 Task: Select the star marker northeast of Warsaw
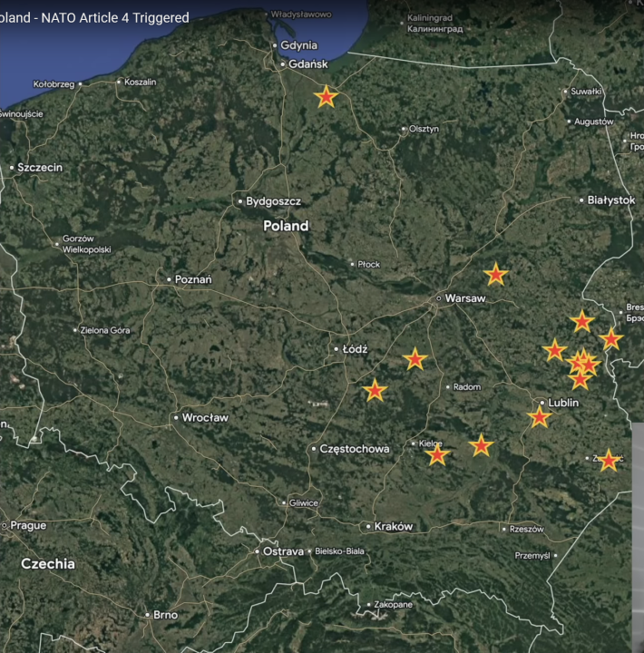(495, 274)
